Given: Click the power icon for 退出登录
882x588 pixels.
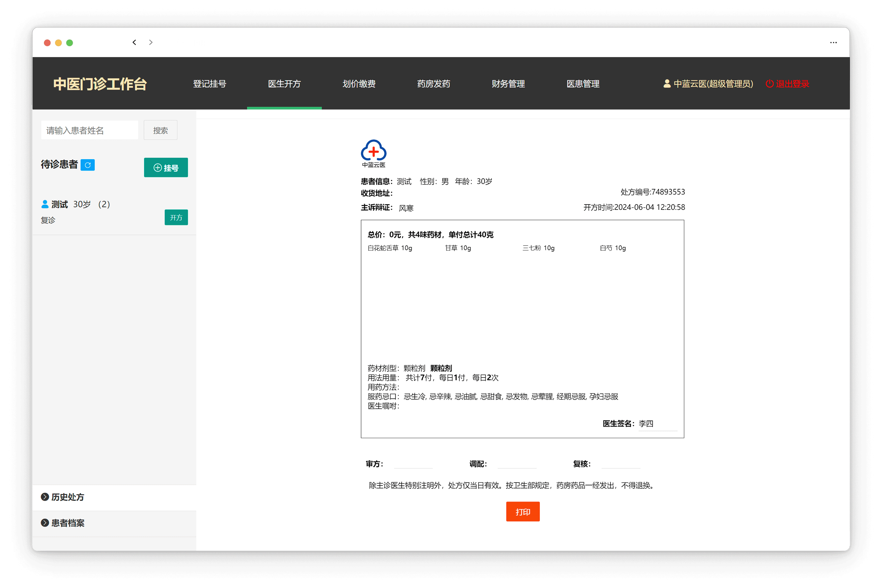Looking at the screenshot, I should click(x=769, y=84).
